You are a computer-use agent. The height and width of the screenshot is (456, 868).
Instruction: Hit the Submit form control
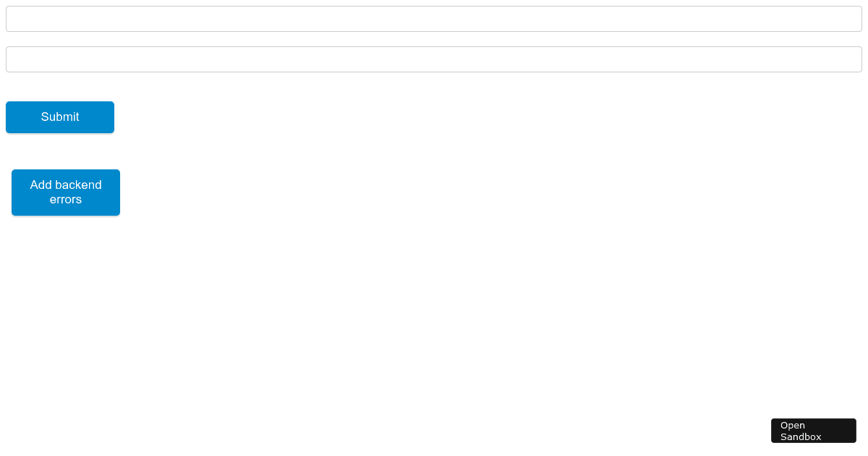(60, 117)
